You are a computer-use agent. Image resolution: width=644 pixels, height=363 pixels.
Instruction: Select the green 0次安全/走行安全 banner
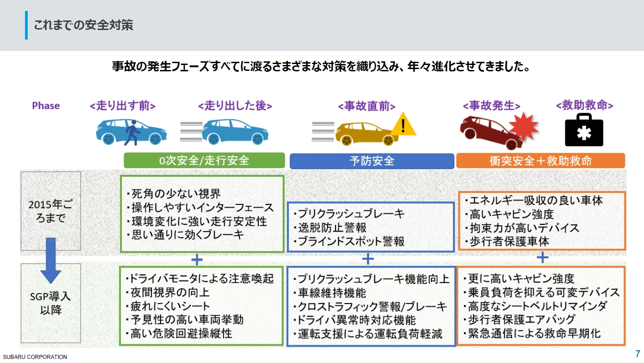click(205, 161)
